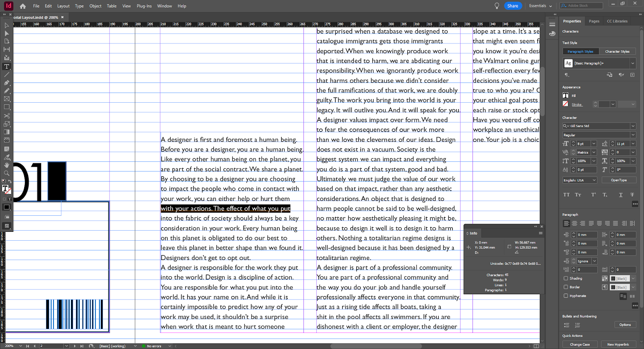Image resolution: width=644 pixels, height=349 pixels.
Task: Select the Line tool
Action: [6, 74]
